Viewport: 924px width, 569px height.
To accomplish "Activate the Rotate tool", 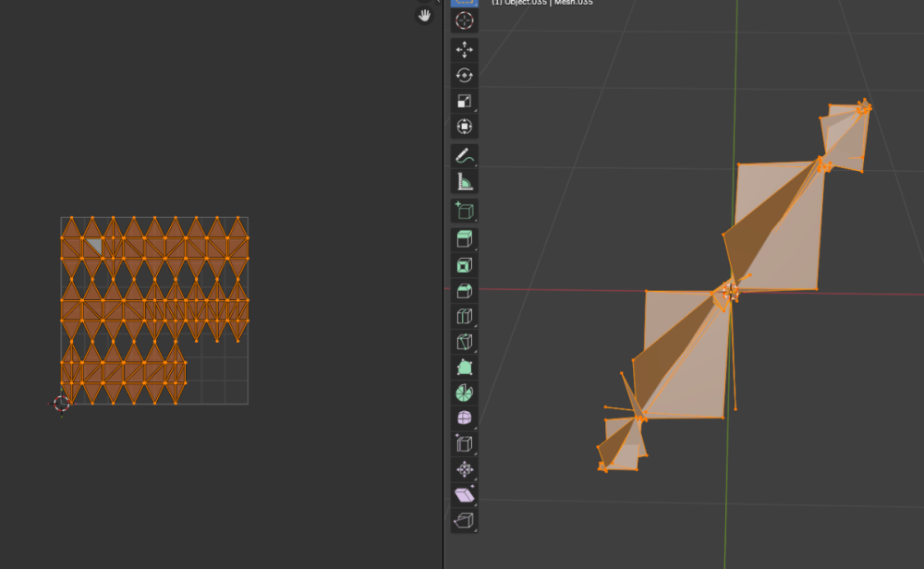I will 465,76.
